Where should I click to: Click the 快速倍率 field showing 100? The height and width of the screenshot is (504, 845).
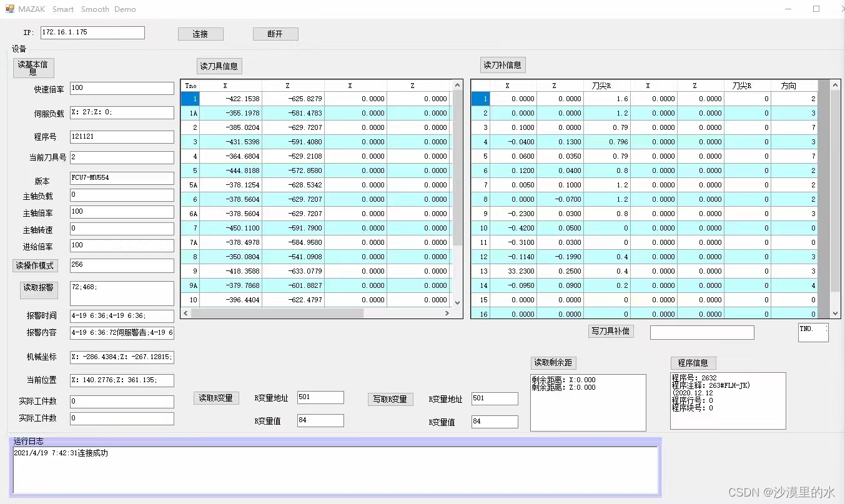(x=122, y=88)
